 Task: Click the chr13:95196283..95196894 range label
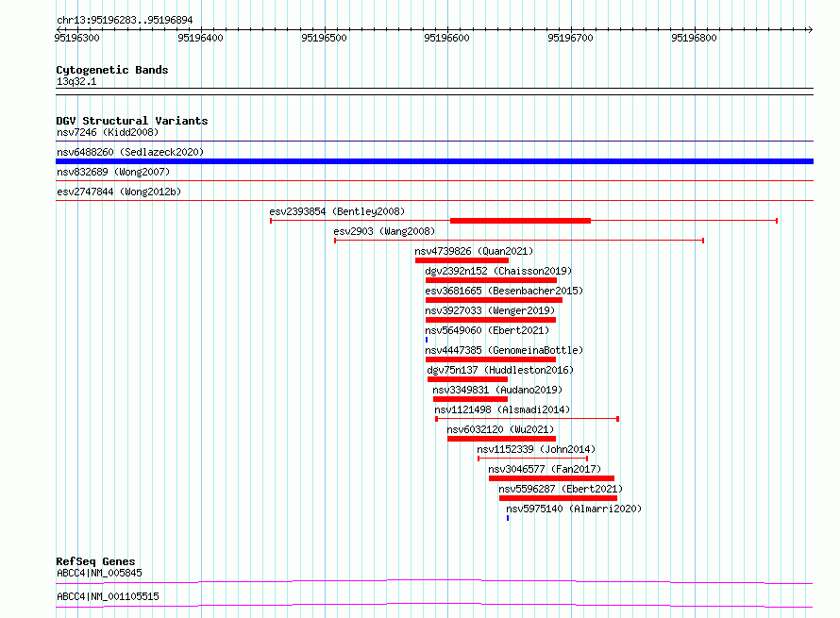click(125, 20)
